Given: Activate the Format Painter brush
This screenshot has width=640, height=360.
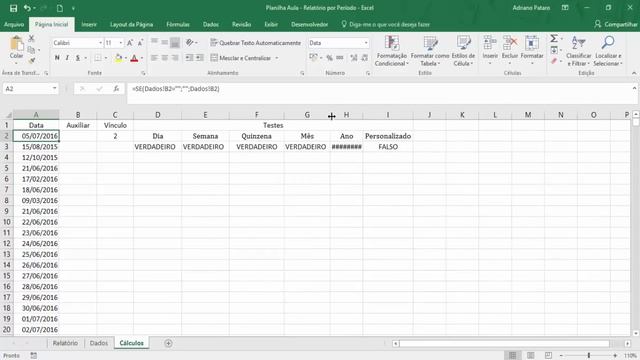Looking at the screenshot, I should pyautogui.click(x=31, y=60).
